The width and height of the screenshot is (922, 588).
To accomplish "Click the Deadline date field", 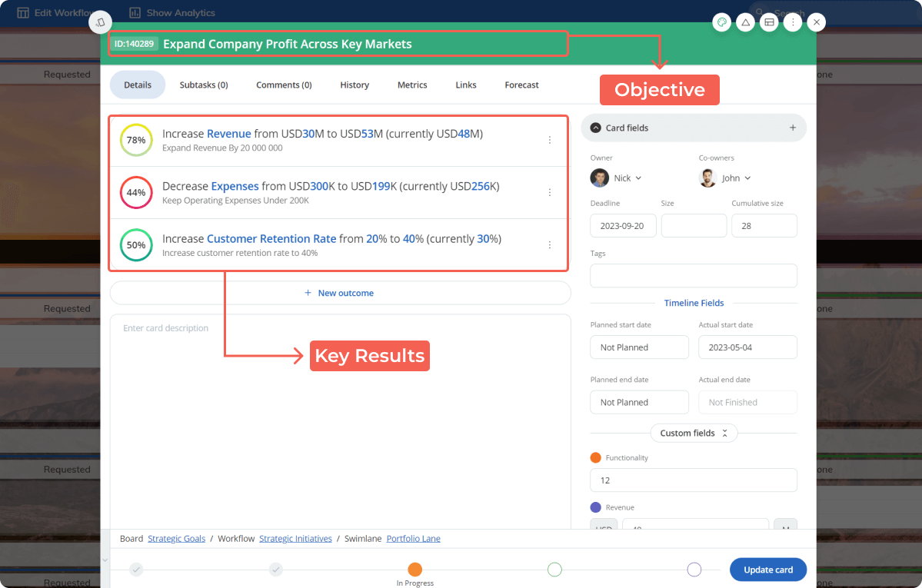I will 622,226.
